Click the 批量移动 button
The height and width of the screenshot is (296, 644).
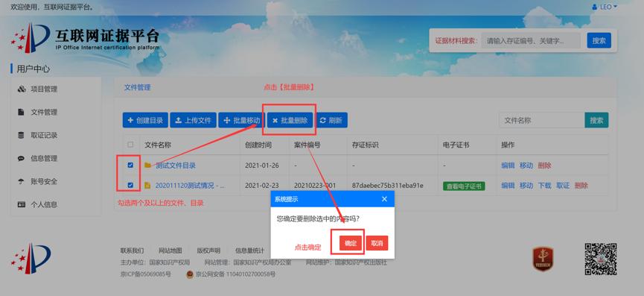click(241, 121)
